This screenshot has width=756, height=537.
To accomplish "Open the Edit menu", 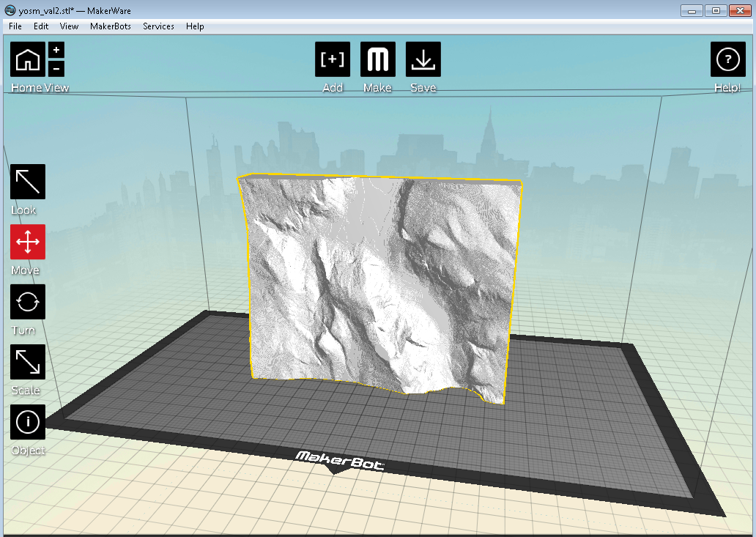I will click(40, 26).
